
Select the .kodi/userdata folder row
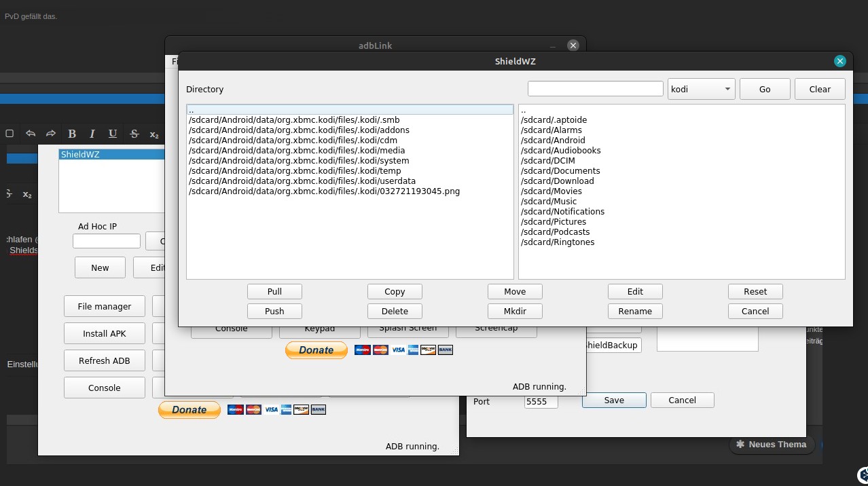pos(350,181)
